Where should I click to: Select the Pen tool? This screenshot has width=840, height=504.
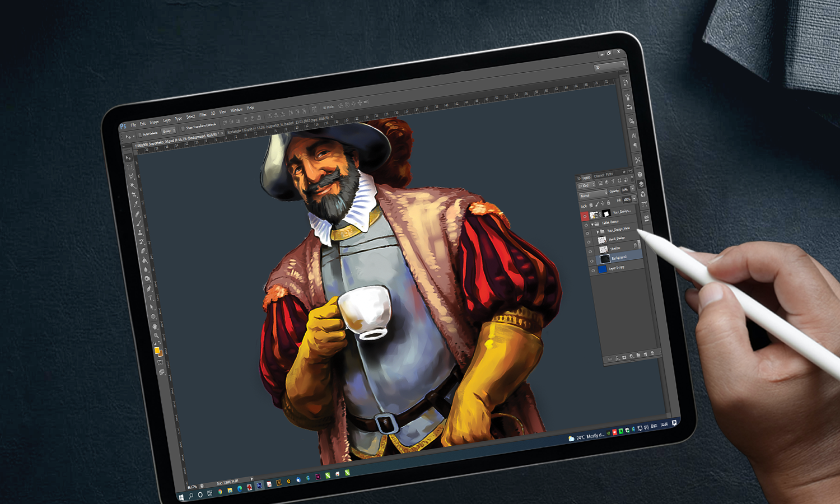coord(148,288)
